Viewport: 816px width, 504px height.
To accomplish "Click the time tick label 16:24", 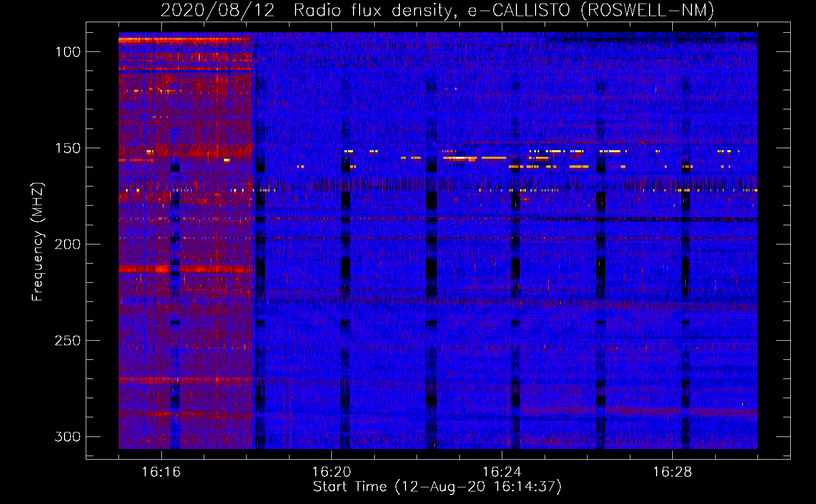I will (x=502, y=472).
